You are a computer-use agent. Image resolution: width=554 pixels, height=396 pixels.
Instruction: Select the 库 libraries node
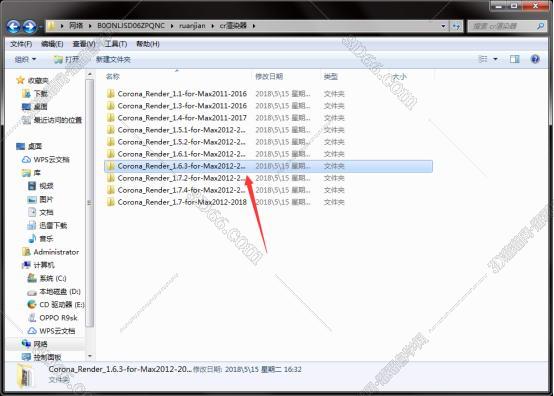37,173
